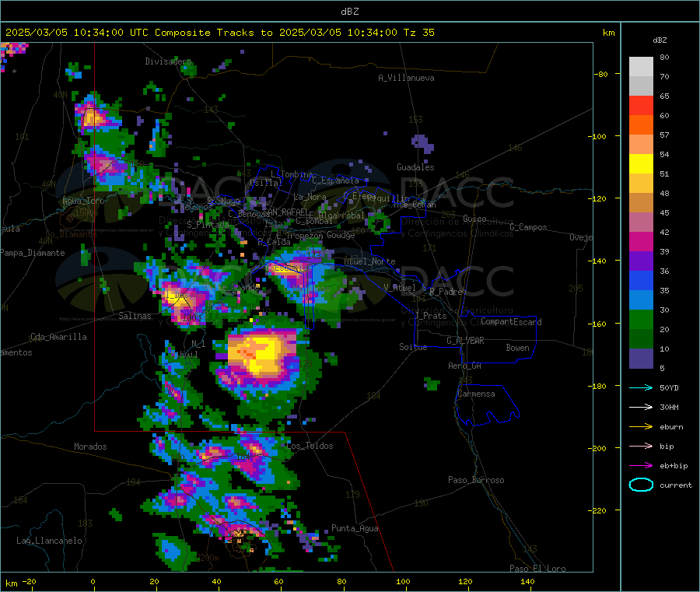Select the mauve 45–42 dBZ swatch
Viewport: 700px width, 592px height.
641,222
